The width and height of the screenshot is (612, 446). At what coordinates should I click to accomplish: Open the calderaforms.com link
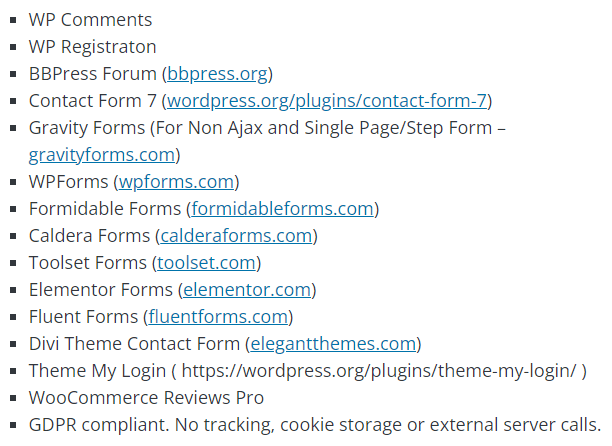237,236
